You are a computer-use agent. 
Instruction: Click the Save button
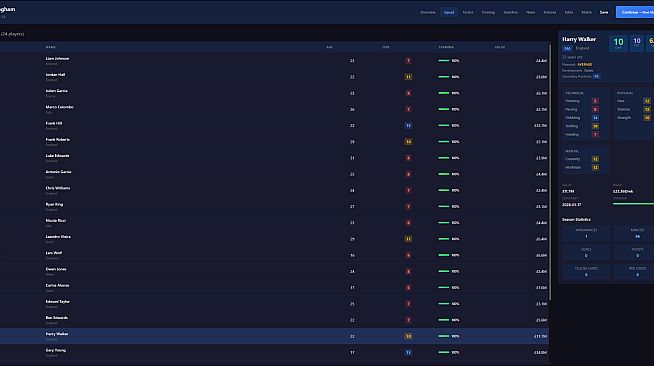(x=604, y=13)
